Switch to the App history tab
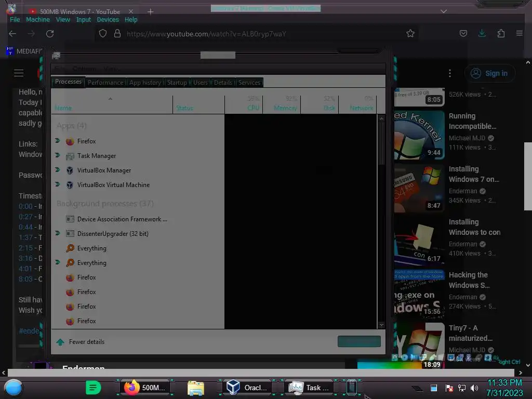532x399 pixels. 145,83
